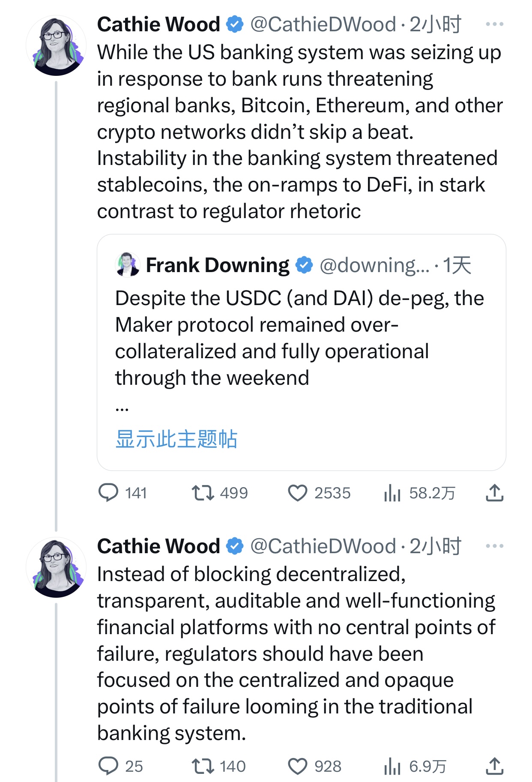The height and width of the screenshot is (782, 532).
Task: View analytics showing 58.2万 views
Action: 392,493
